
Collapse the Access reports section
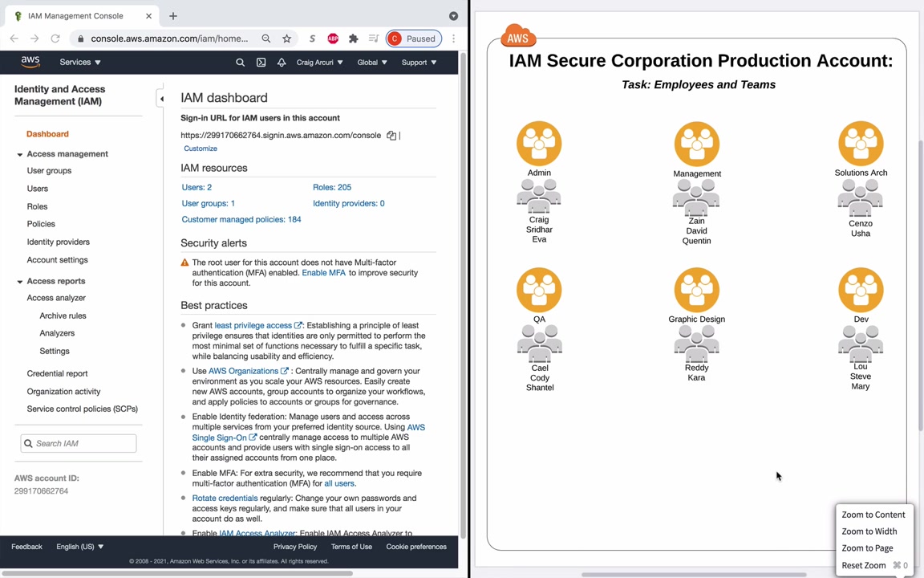[x=20, y=282]
